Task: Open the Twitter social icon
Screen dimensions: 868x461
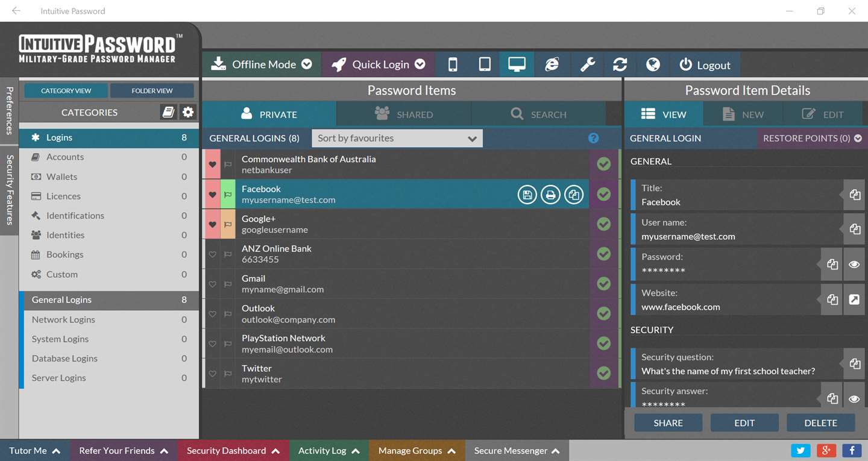Action: tap(800, 450)
